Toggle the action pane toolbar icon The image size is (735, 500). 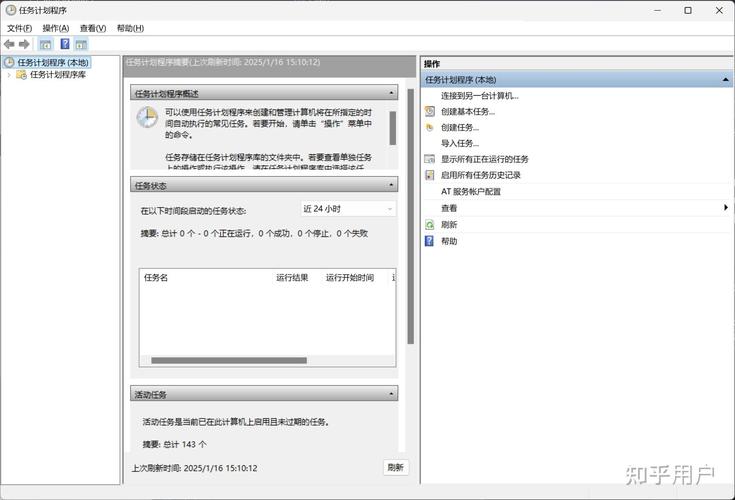click(x=81, y=45)
